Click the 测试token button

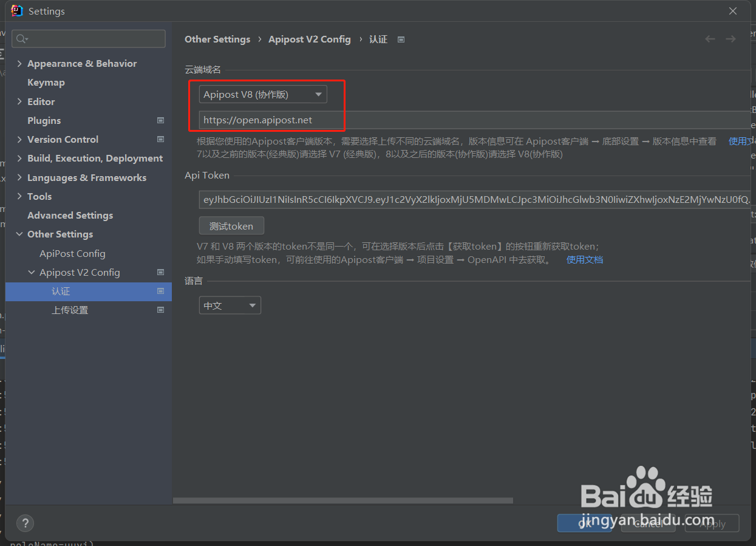pos(231,226)
